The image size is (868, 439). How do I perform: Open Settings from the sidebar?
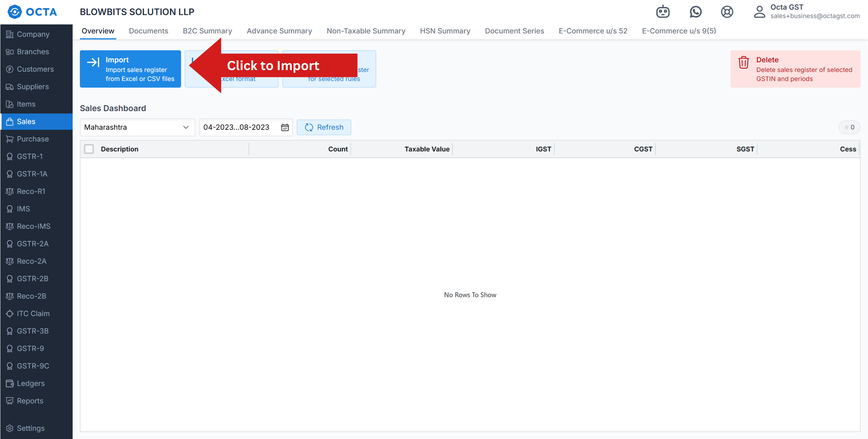click(30, 428)
